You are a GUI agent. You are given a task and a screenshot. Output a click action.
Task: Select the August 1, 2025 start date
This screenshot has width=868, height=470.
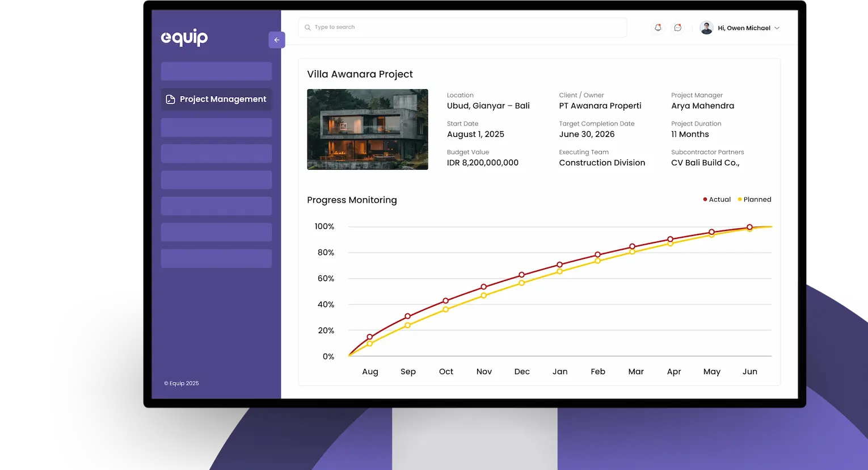475,134
